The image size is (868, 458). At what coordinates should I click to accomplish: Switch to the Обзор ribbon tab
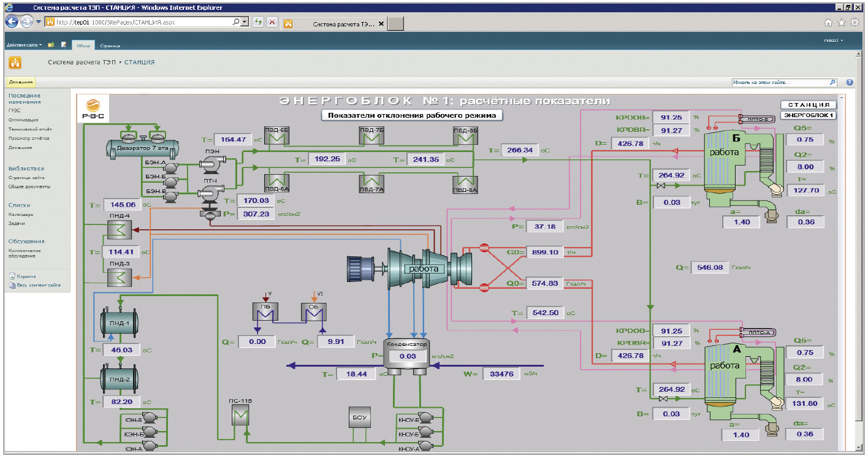point(83,45)
